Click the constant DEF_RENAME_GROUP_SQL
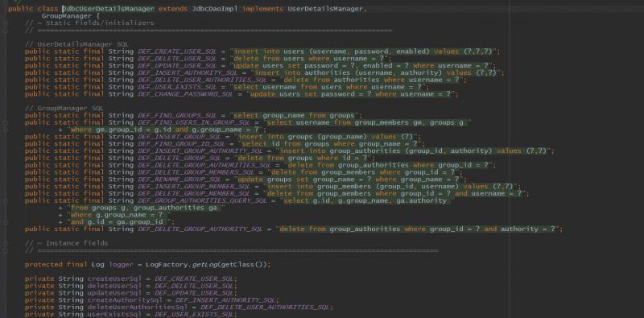 point(180,180)
